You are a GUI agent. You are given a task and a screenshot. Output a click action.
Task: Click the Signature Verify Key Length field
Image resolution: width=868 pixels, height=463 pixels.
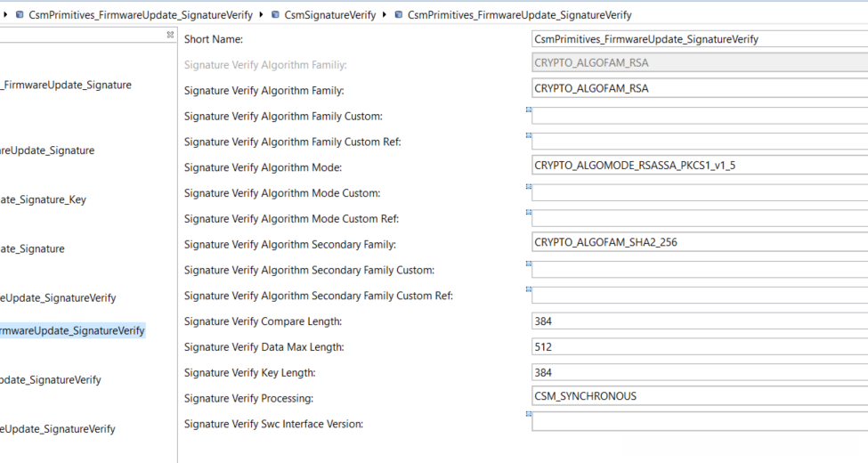tap(699, 372)
